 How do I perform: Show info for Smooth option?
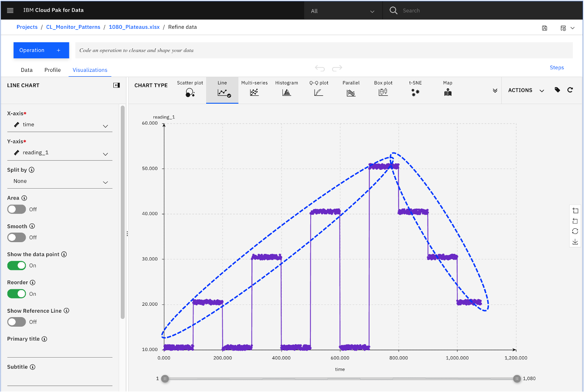pyautogui.click(x=32, y=226)
